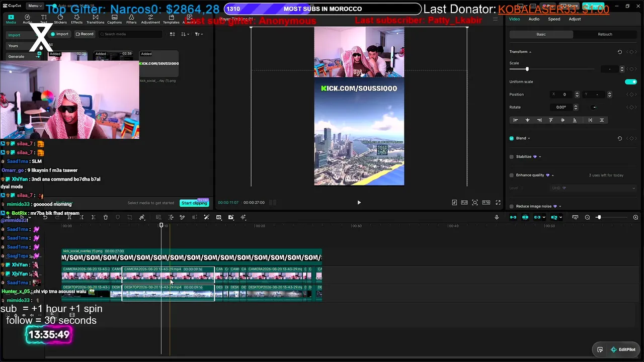Click the crop icon in timeline toolbar
The width and height of the screenshot is (644, 362).
(130, 217)
